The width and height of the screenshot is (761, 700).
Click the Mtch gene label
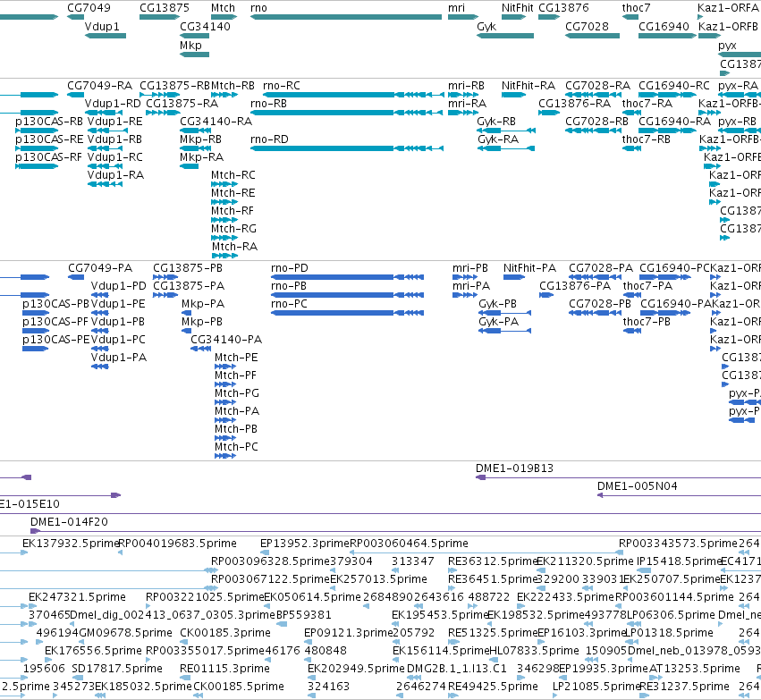pos(223,8)
